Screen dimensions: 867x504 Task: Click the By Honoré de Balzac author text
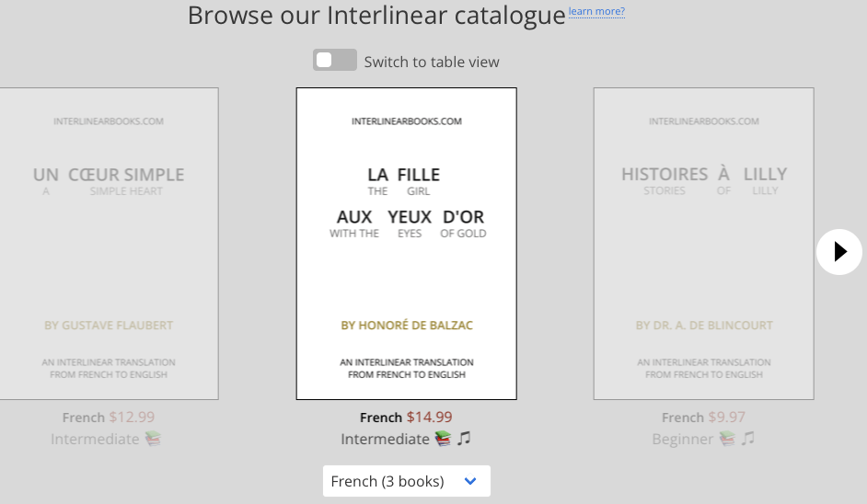coord(406,326)
